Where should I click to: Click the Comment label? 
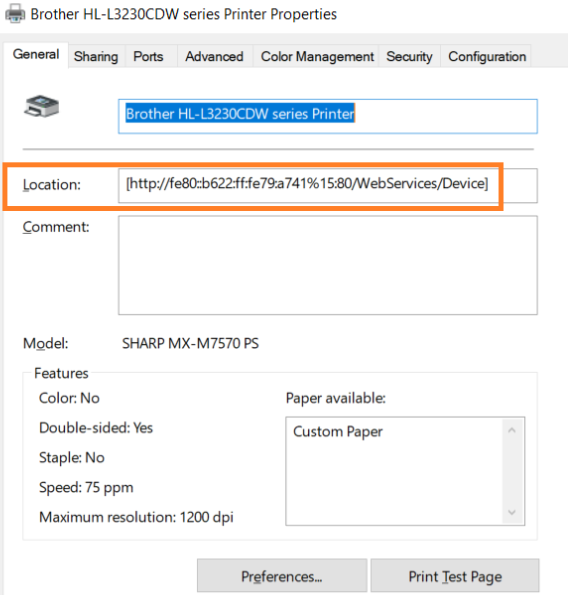pos(56,227)
